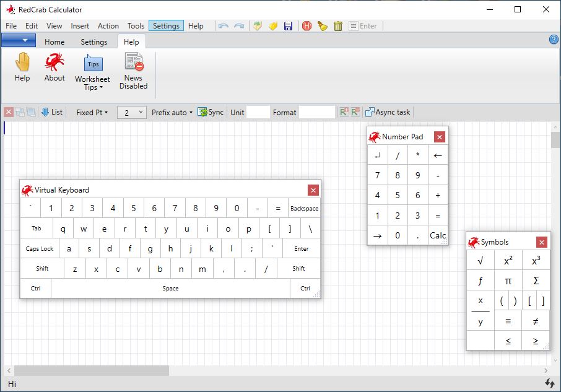Click the Format input field
The width and height of the screenshot is (561, 392).
pos(316,112)
